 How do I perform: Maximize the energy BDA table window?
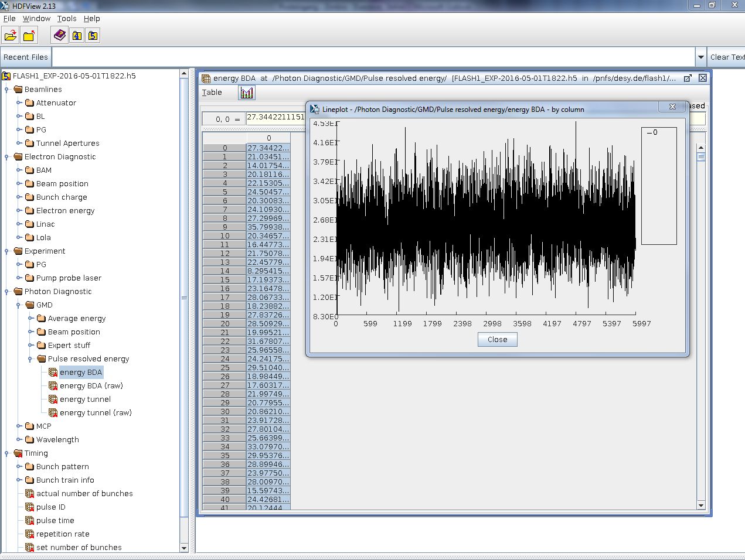[688, 78]
